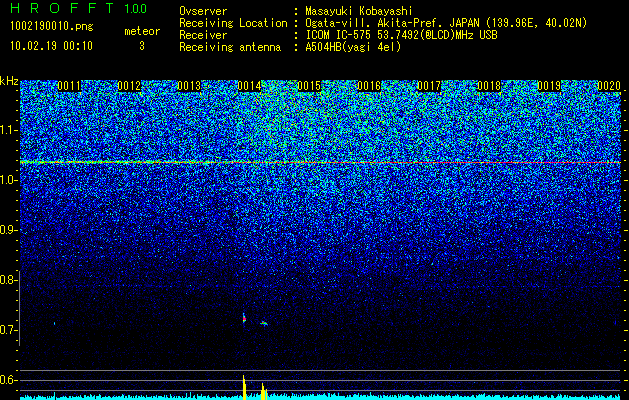The width and height of the screenshot is (629, 400).
Task: Click the small echo dot near 0011
Action: [x=54, y=323]
